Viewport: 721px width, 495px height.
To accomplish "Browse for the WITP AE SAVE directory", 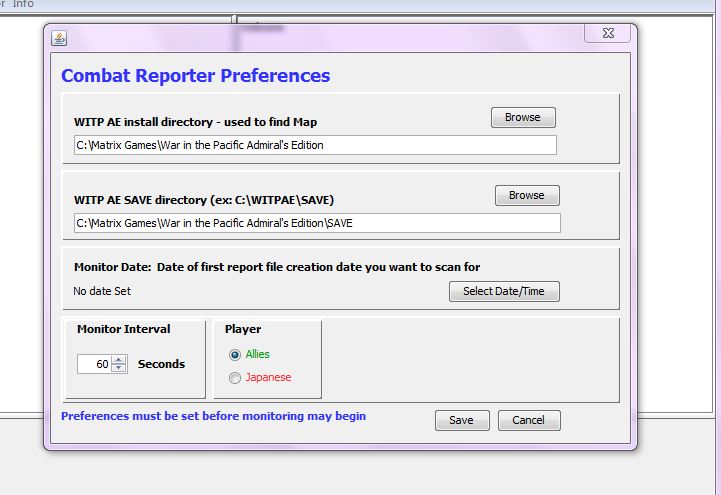I will 527,195.
